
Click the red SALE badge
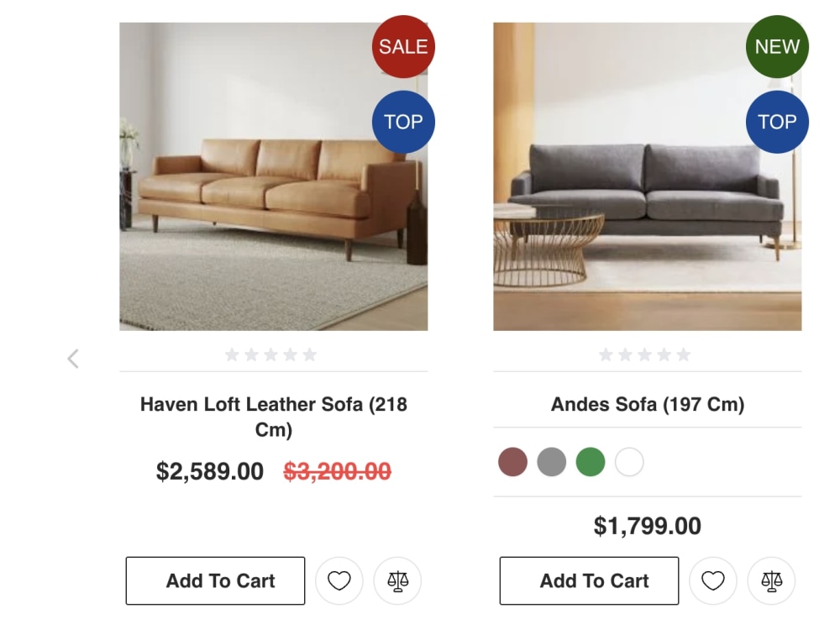tap(403, 46)
